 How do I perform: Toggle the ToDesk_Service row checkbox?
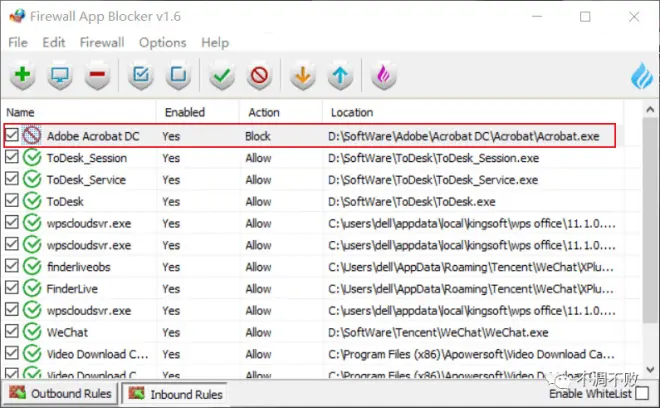tap(12, 179)
